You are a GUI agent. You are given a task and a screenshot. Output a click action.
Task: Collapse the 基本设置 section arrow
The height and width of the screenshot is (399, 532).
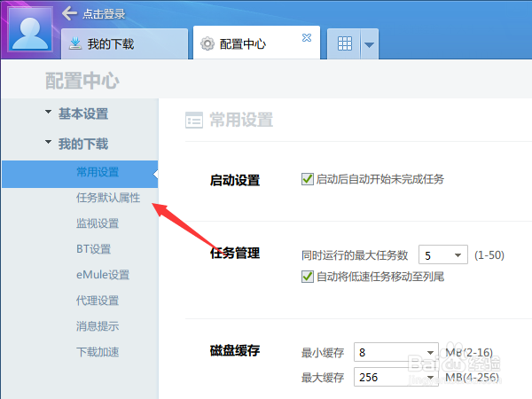pos(48,112)
